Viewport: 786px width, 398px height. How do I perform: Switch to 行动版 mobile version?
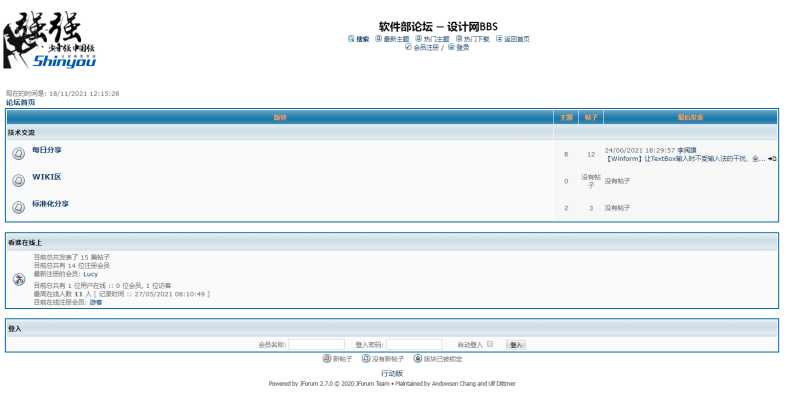[x=392, y=373]
